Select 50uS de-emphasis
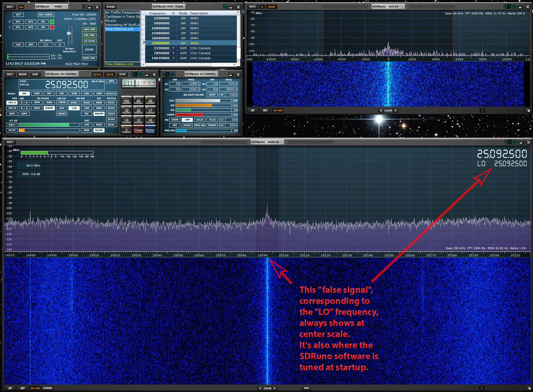Image resolution: width=533 pixels, height=392 pixels. pyautogui.click(x=200, y=120)
